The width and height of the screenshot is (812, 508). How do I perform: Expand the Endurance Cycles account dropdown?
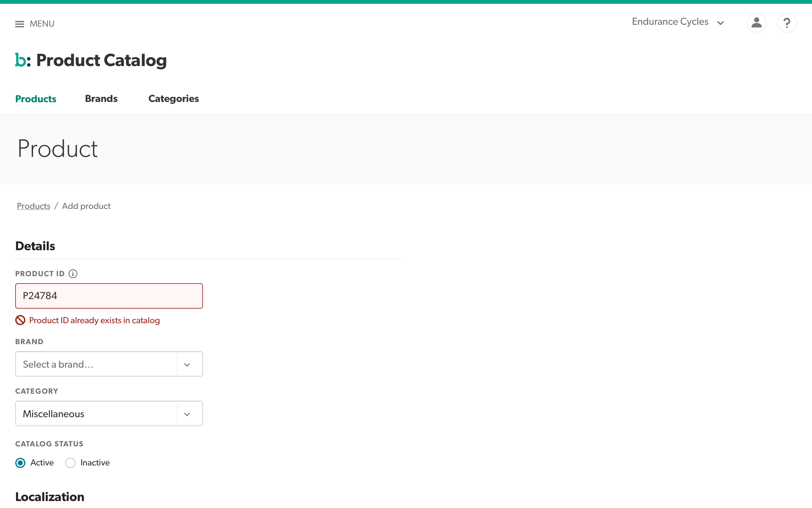click(678, 22)
